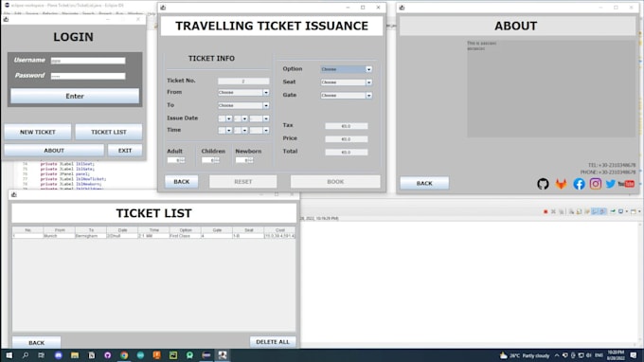Open the weather widget Partly cloudy
The width and height of the screenshot is (644, 362).
pos(525,355)
